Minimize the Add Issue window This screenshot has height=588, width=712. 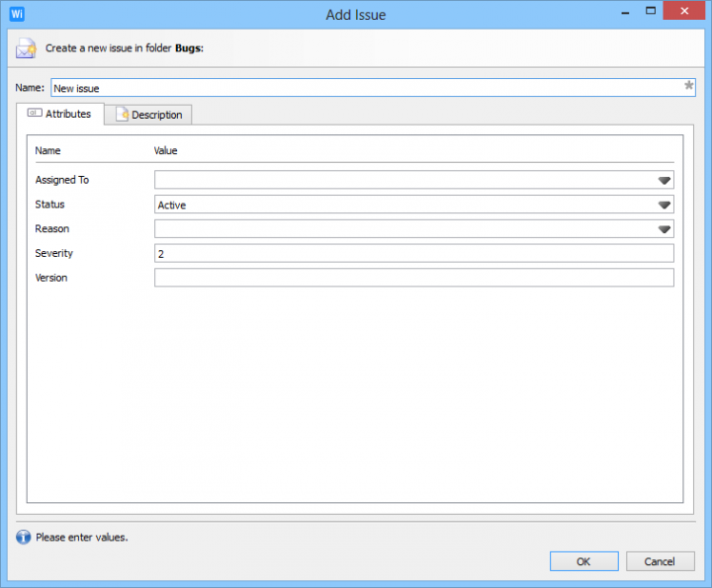tap(625, 12)
